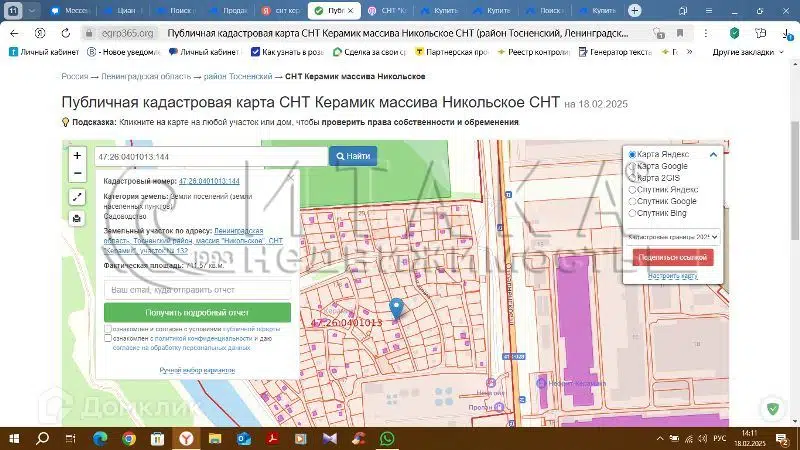Viewport: 800px width, 450px height.
Task: Select Карта 2GIS map layer
Action: (632, 178)
